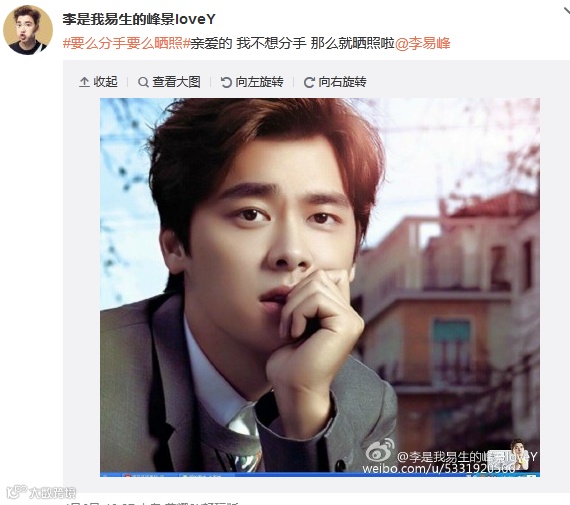Open username 李是我易生的峰景loveY profile
The width and height of the screenshot is (570, 505).
[x=139, y=19]
